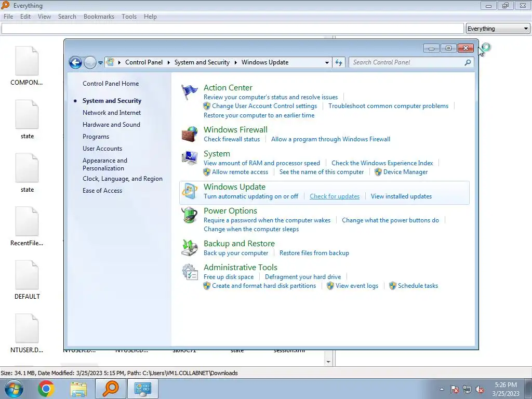This screenshot has height=399, width=532.
Task: Switch to Everything search in the taskbar
Action: 110,389
